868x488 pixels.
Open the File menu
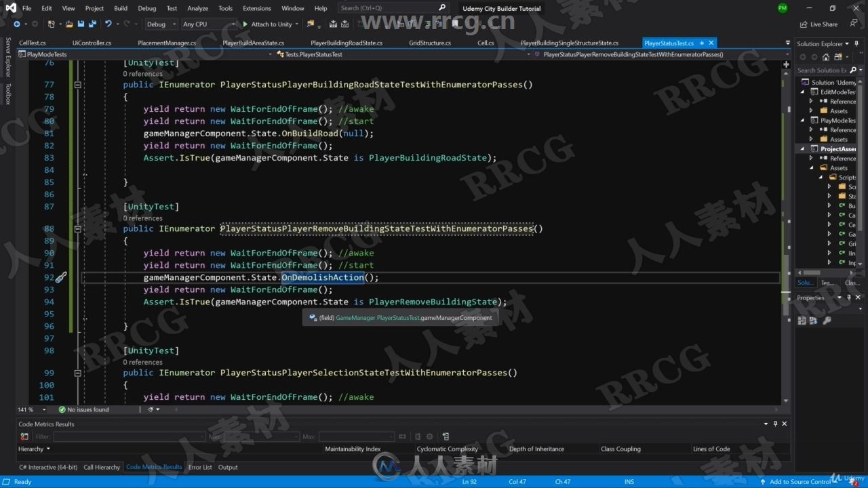pyautogui.click(x=26, y=8)
